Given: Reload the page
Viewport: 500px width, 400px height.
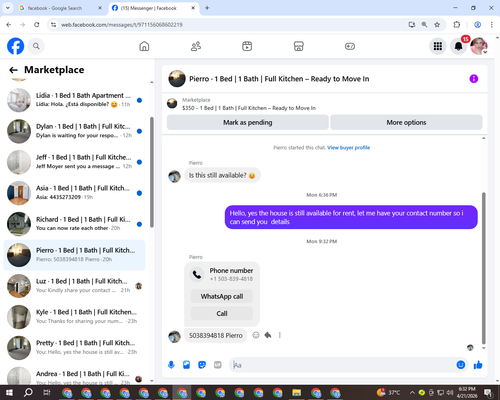Looking at the screenshot, I should click(37, 25).
